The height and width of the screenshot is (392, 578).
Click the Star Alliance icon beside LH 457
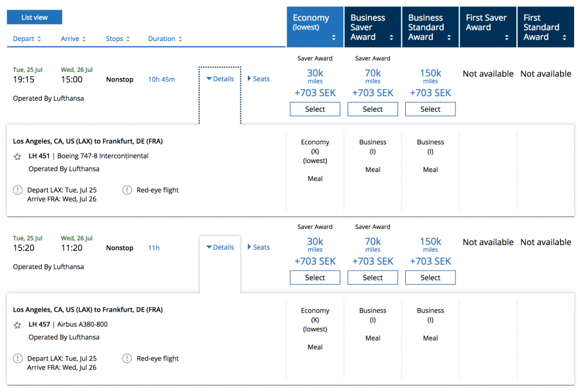pyautogui.click(x=17, y=325)
